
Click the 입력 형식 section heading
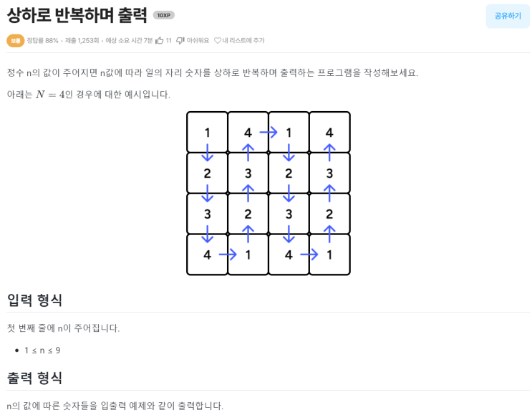[34, 300]
